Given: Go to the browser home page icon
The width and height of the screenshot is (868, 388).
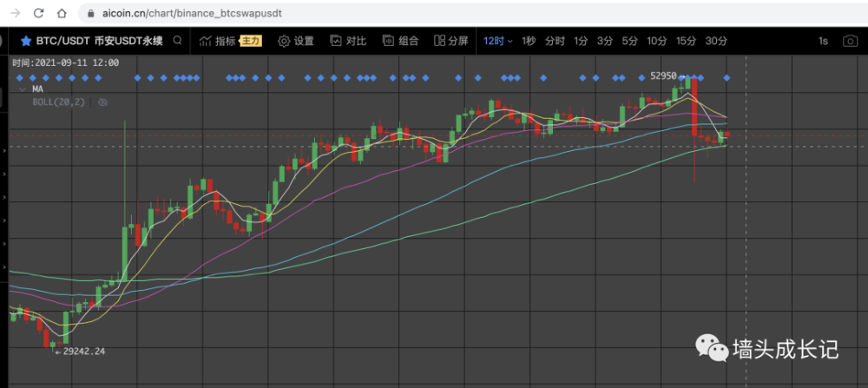Looking at the screenshot, I should click(x=62, y=13).
